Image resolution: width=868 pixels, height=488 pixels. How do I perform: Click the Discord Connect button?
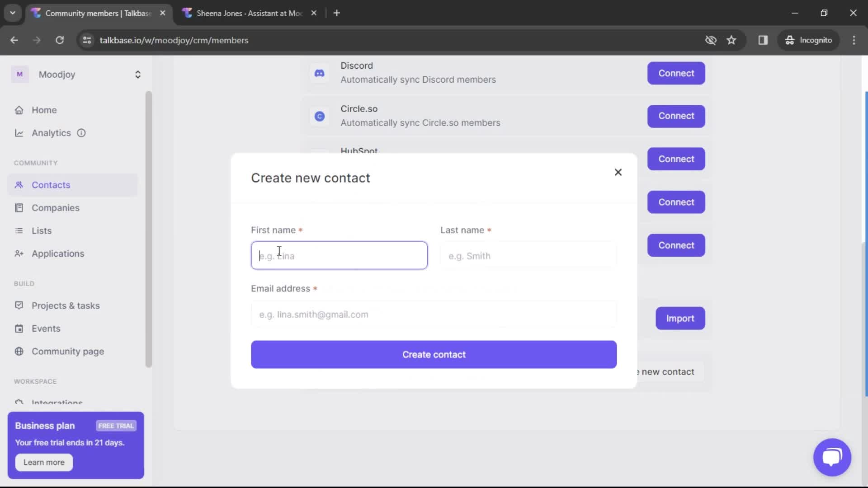tap(676, 73)
